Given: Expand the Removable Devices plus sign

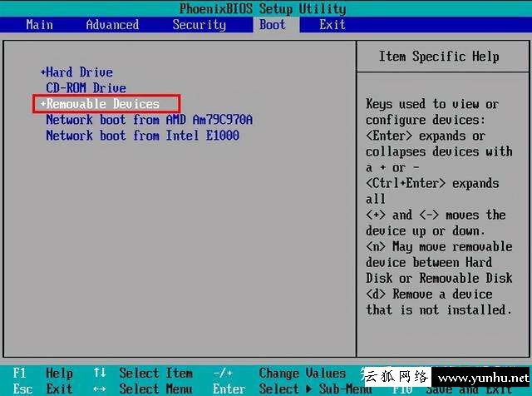Looking at the screenshot, I should click(43, 104).
